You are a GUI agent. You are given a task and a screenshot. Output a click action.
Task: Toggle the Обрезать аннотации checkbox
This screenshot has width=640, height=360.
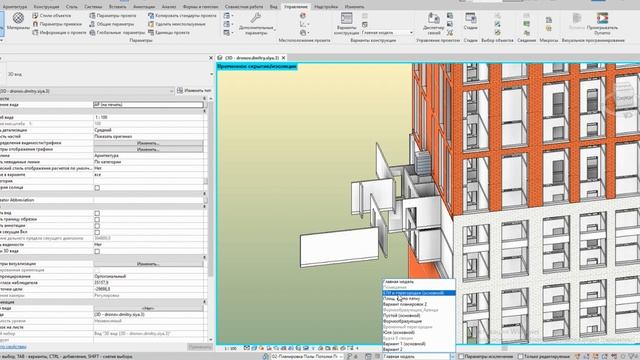pyautogui.click(x=97, y=226)
